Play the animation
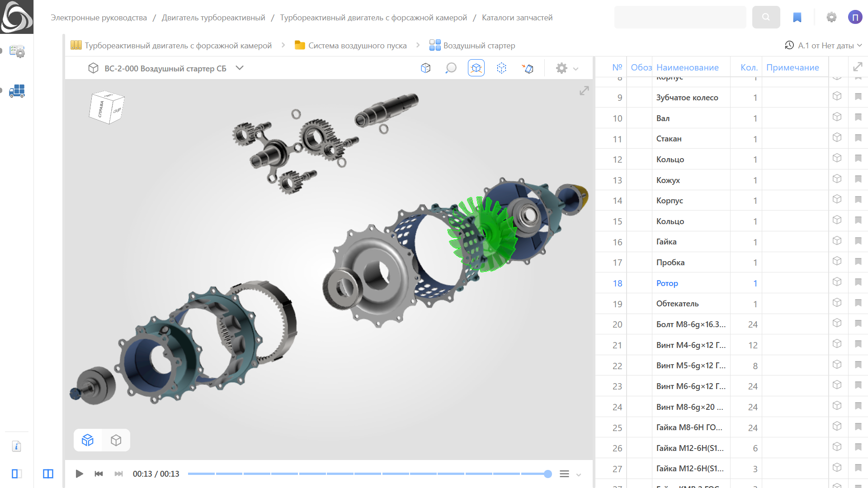The height and width of the screenshot is (488, 868). point(79,474)
